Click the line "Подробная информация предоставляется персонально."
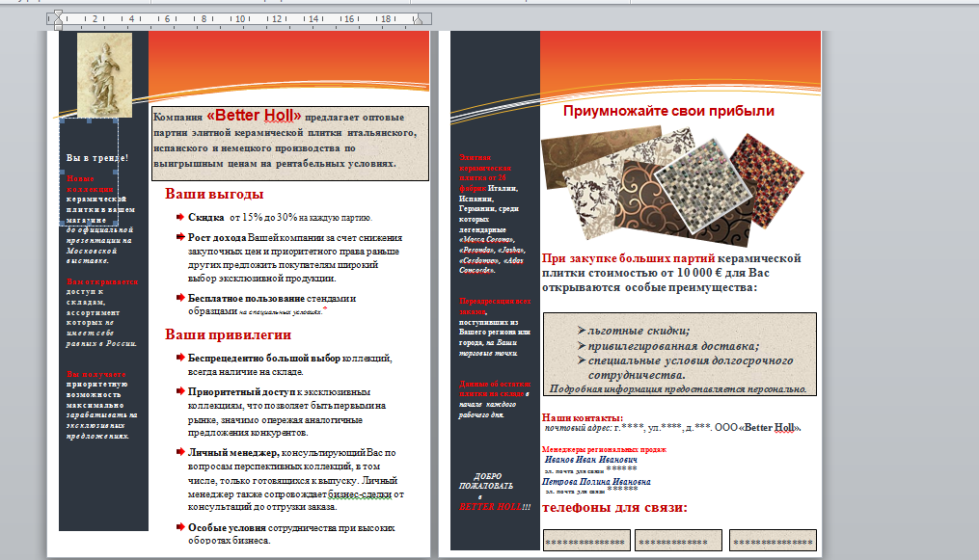 [678, 389]
